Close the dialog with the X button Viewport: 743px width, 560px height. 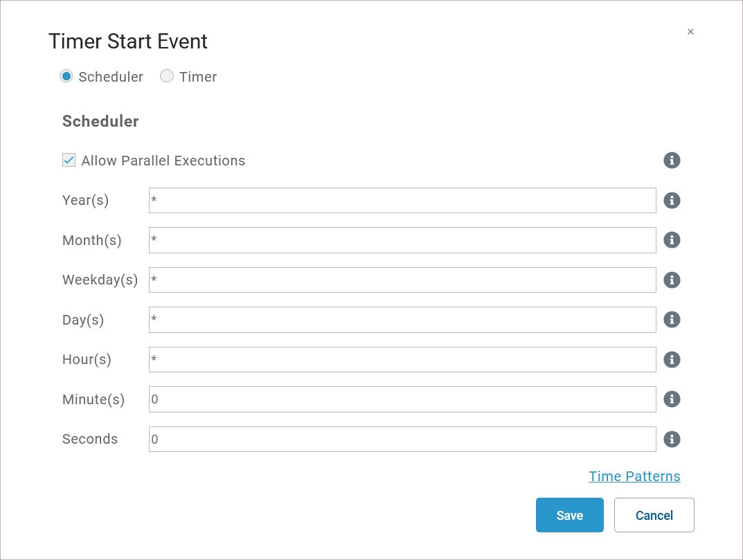[x=690, y=32]
